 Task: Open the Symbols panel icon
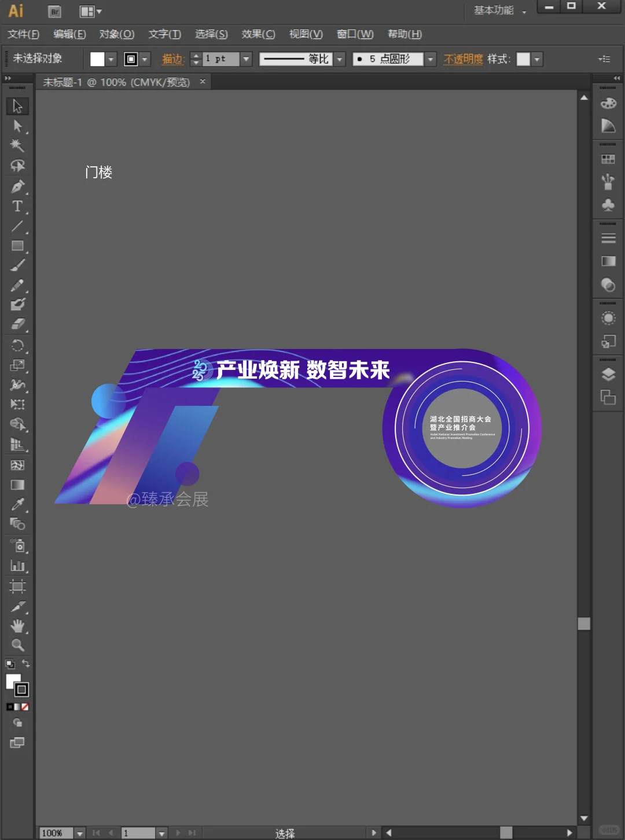point(608,205)
